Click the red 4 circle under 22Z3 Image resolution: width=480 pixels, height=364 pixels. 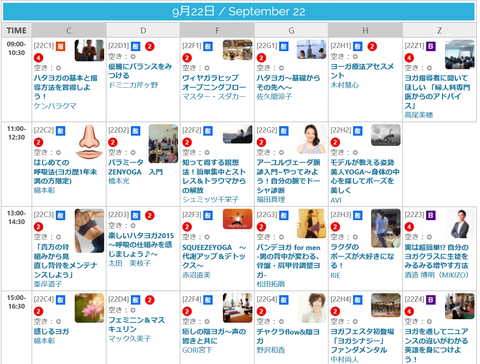pyautogui.click(x=409, y=227)
